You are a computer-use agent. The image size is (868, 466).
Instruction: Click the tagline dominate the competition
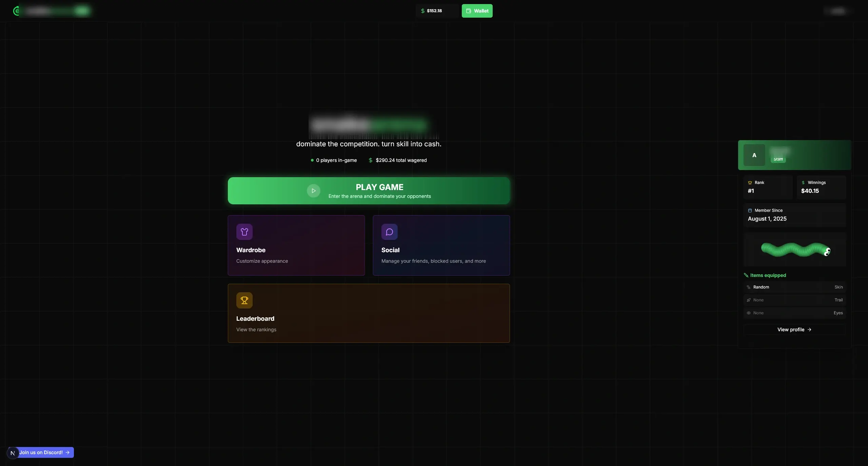[369, 144]
